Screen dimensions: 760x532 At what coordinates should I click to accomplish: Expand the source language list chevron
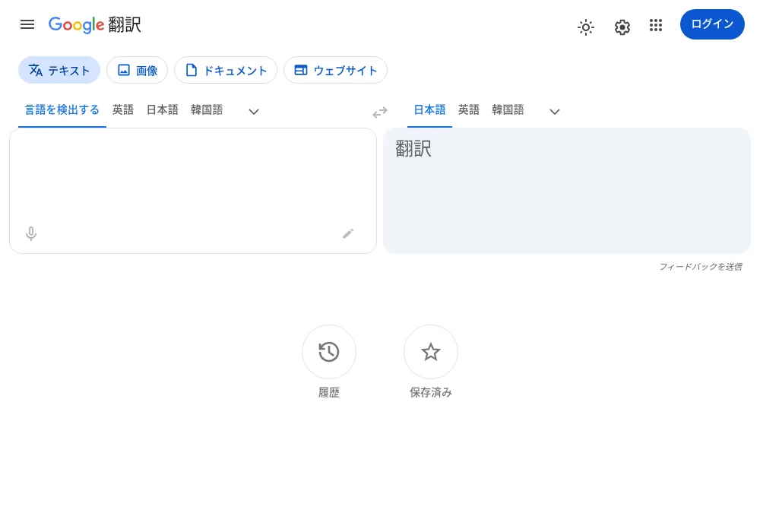coord(254,112)
